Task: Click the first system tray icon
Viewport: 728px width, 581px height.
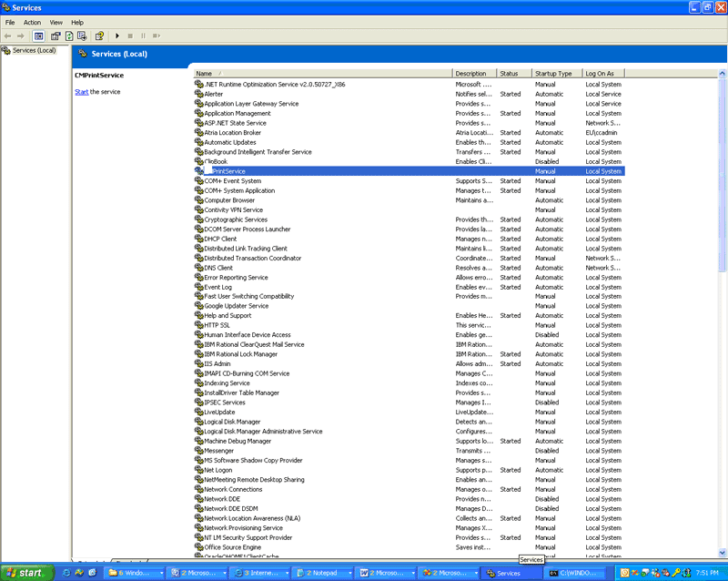Action: (624, 573)
